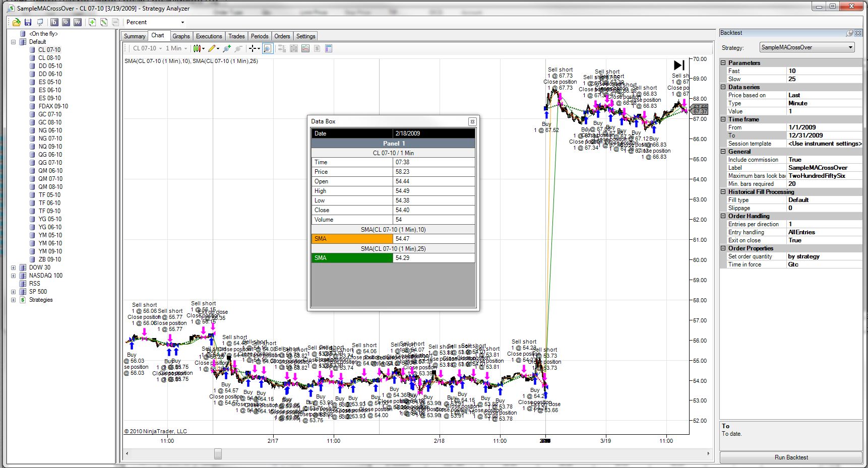Switch to the Summary tab
Image resolution: width=868 pixels, height=468 pixels.
pyautogui.click(x=135, y=36)
